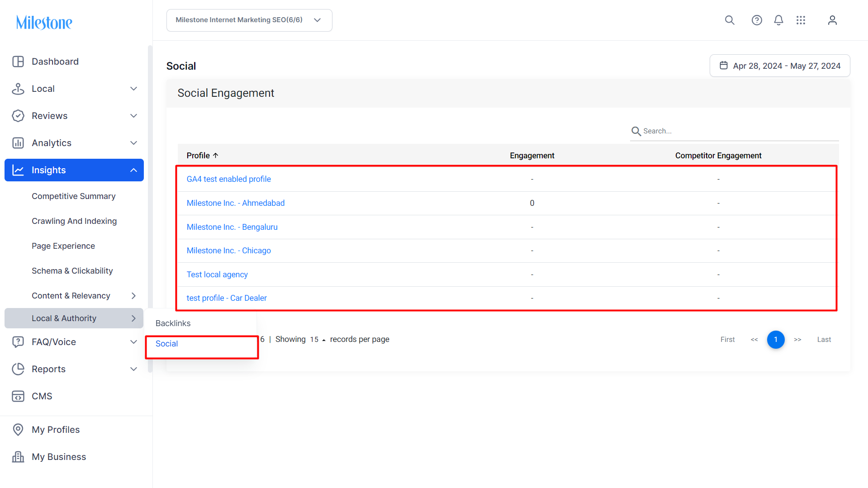Click the Analytics chart icon
The height and width of the screenshot is (488, 868).
tap(18, 143)
